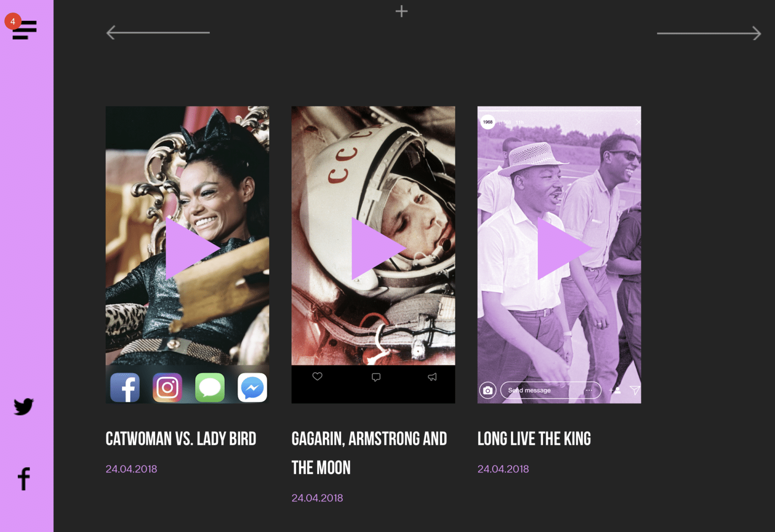Viewport: 775px width, 532px height.
Task: Click the Facebook app icon under Catwoman
Action: coord(125,387)
